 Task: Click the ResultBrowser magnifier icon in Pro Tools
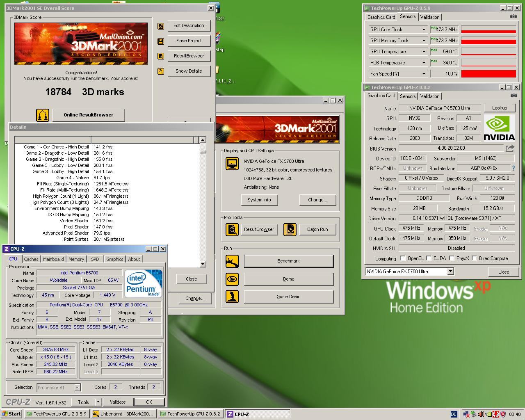tap(232, 229)
